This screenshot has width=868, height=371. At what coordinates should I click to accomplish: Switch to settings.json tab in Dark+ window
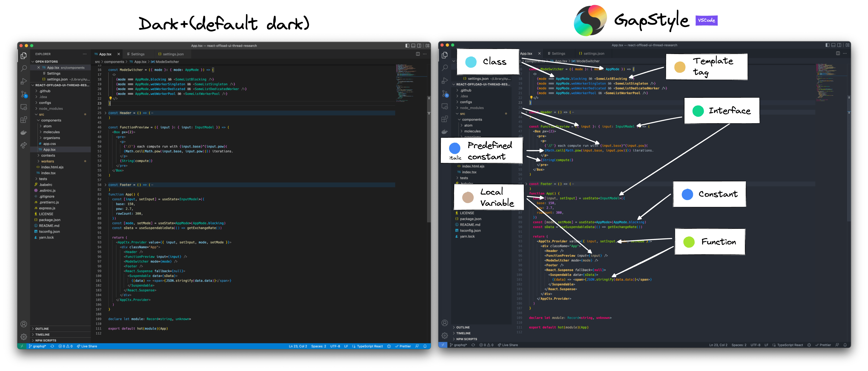(173, 54)
